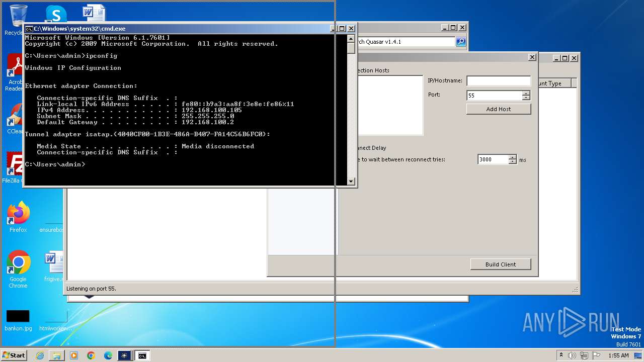Select the Acrobat Reader desktop shortcut

click(14, 73)
